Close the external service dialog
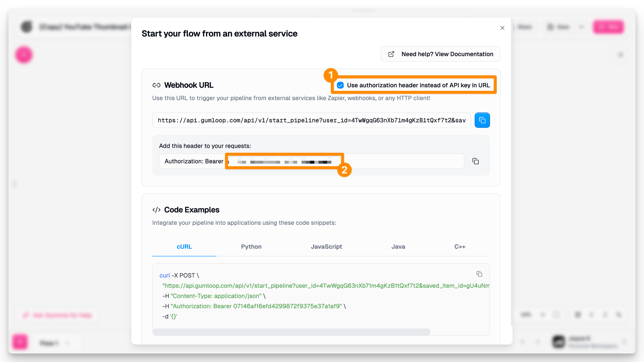Image resolution: width=644 pixels, height=362 pixels. point(502,28)
